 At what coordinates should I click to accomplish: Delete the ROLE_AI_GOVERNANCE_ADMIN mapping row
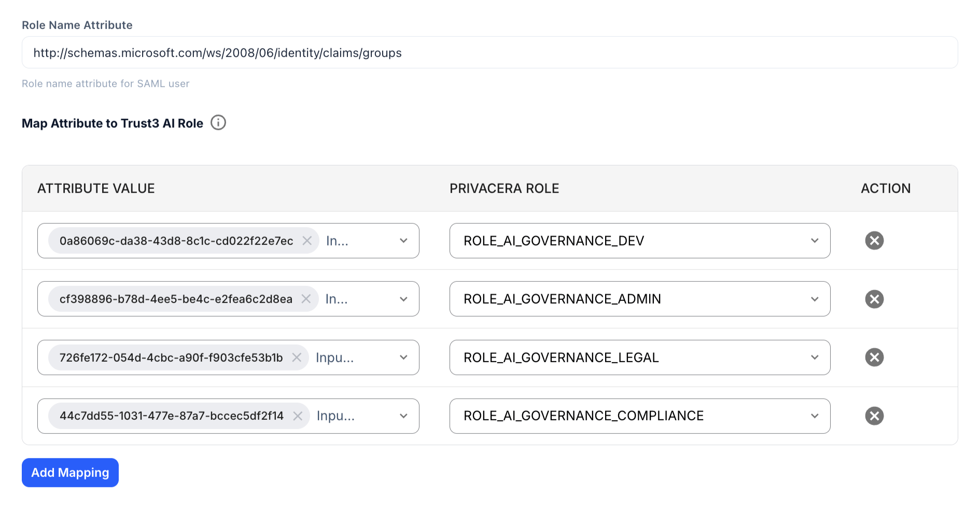[874, 299]
